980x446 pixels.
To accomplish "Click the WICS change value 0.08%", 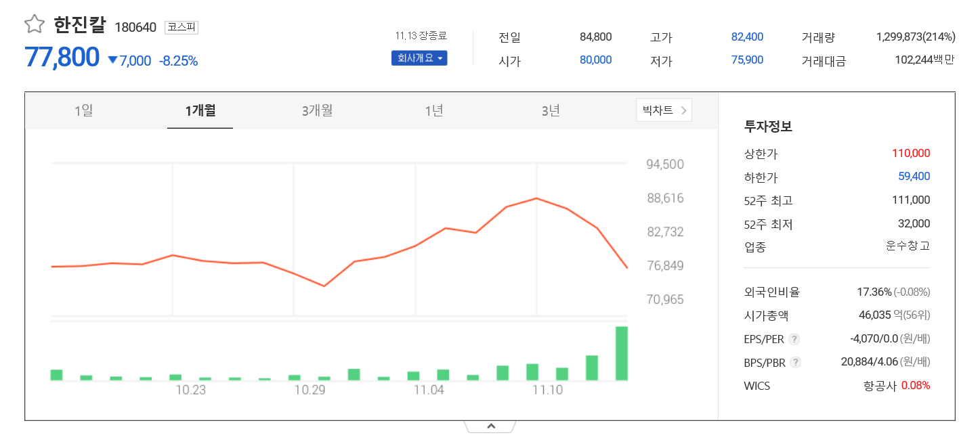I will [x=916, y=386].
